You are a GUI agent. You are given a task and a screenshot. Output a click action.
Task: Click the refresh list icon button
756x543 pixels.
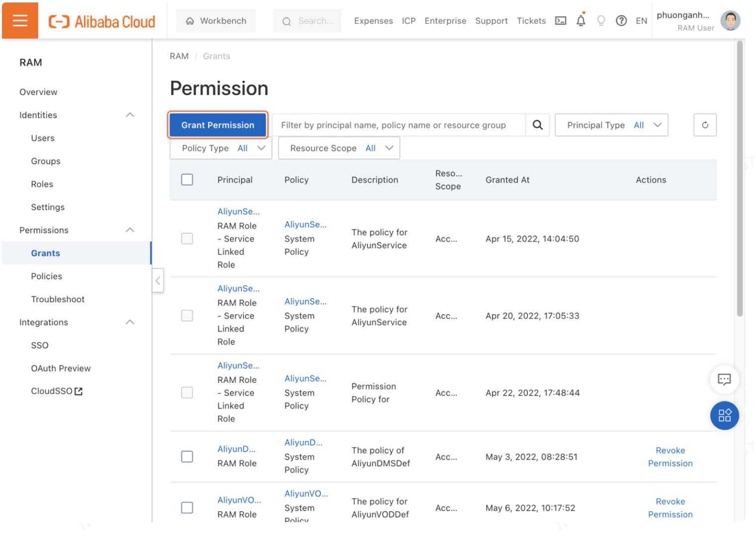click(704, 125)
